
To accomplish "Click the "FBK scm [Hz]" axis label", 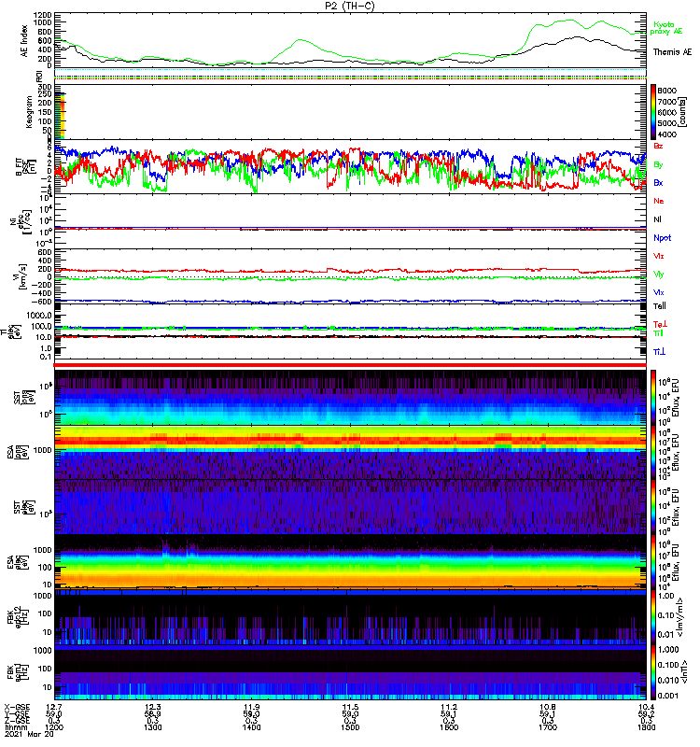I will (x=19, y=672).
